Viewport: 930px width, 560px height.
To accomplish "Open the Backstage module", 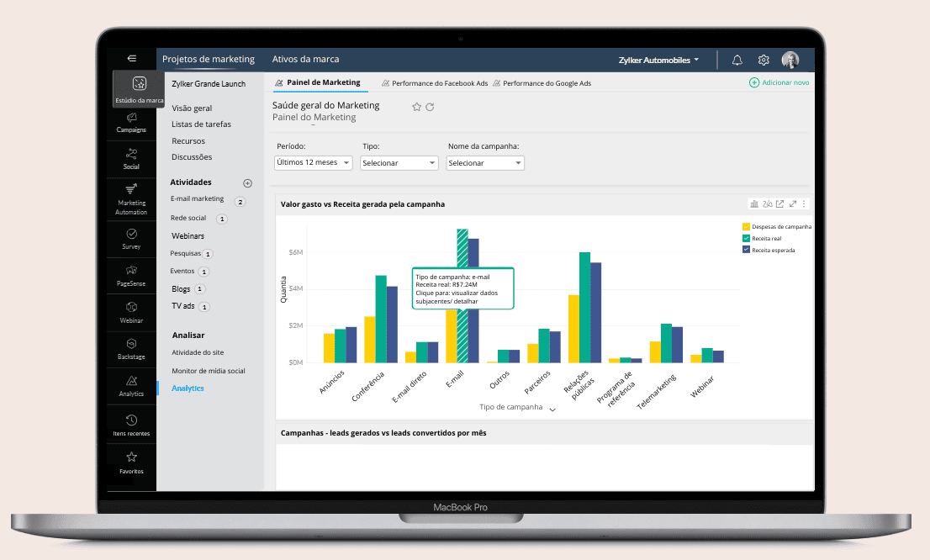I will (x=131, y=349).
